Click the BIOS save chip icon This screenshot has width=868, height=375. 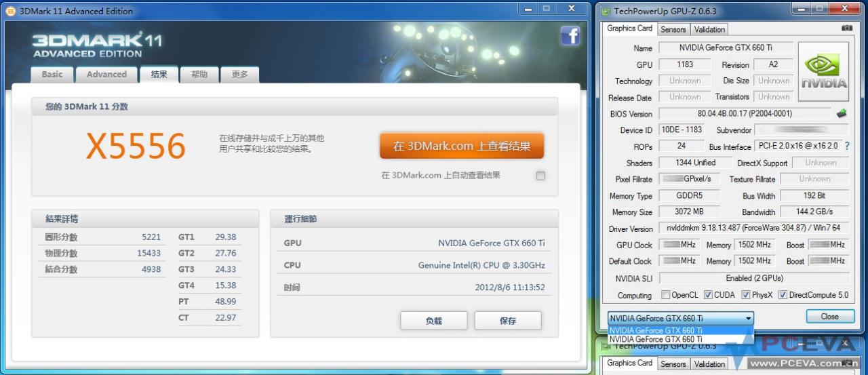(x=842, y=113)
